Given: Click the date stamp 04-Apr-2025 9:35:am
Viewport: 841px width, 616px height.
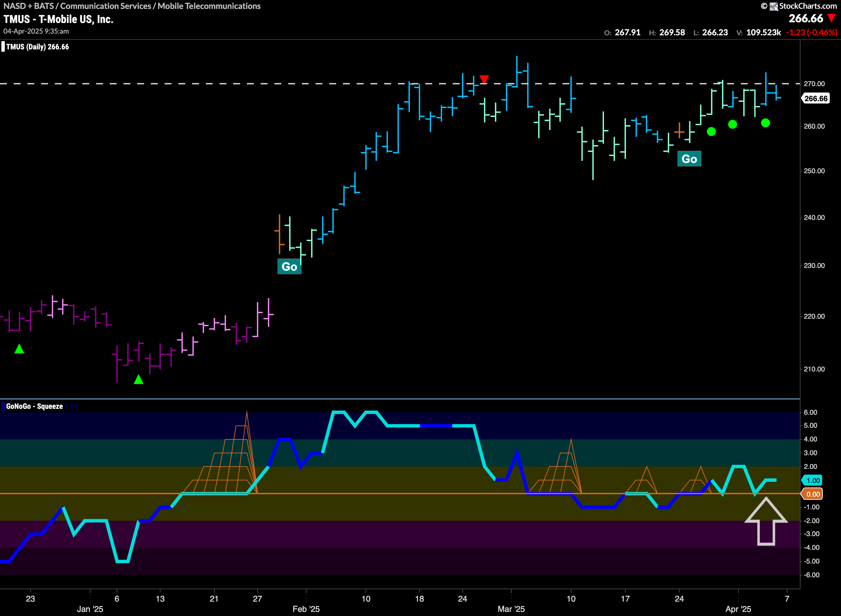Looking at the screenshot, I should (36, 31).
